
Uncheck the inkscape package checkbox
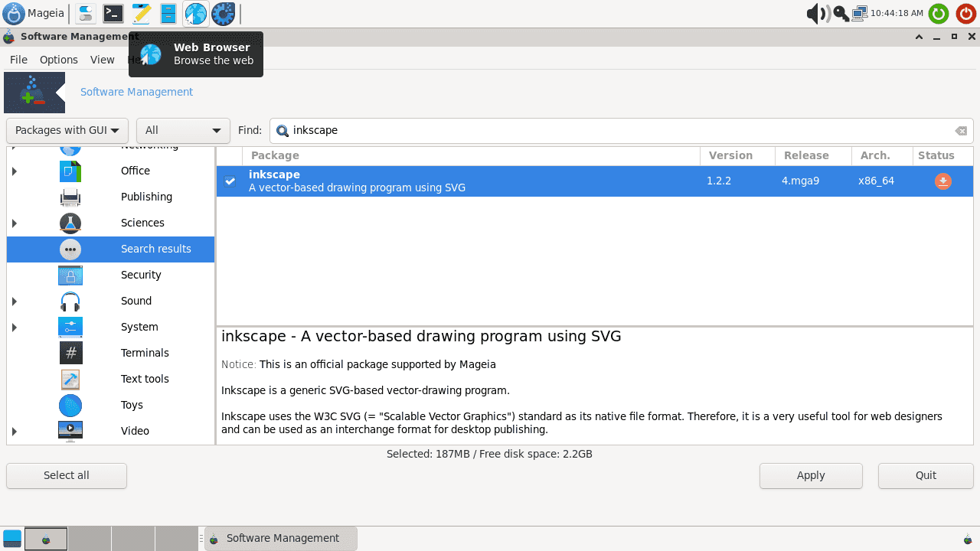click(x=230, y=181)
